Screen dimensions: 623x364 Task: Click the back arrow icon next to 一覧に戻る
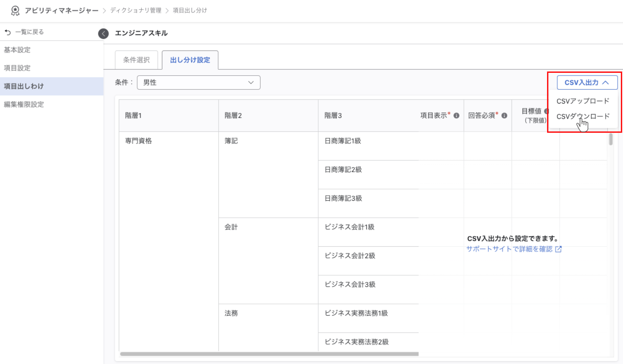(8, 32)
